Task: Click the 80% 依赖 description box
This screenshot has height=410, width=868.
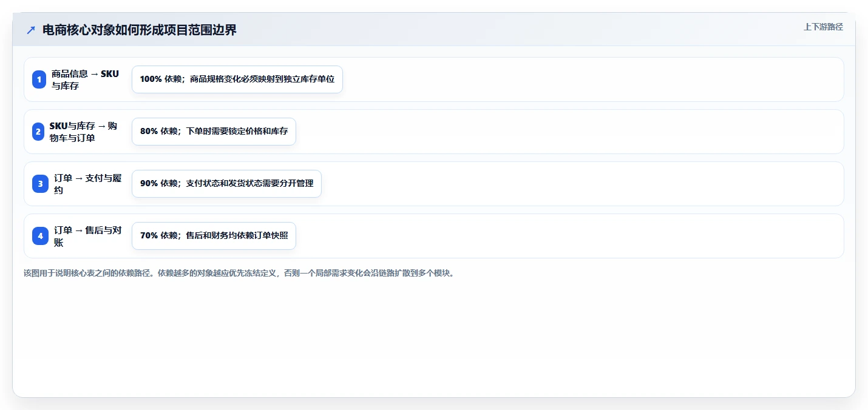Action: pyautogui.click(x=214, y=132)
